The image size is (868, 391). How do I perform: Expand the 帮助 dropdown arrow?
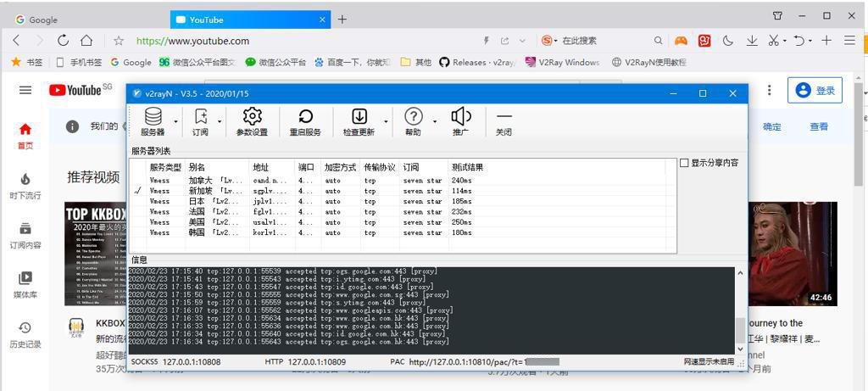coord(435,121)
